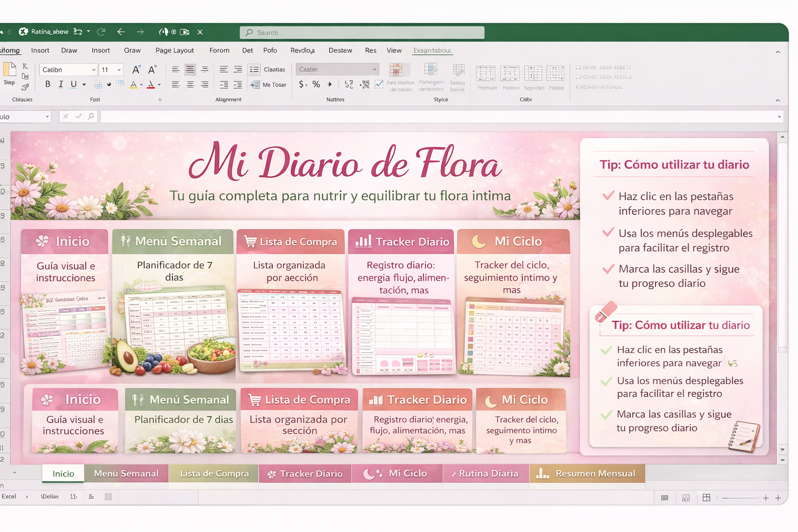
Task: Decrease font size with smaller A
Action: 152,70
